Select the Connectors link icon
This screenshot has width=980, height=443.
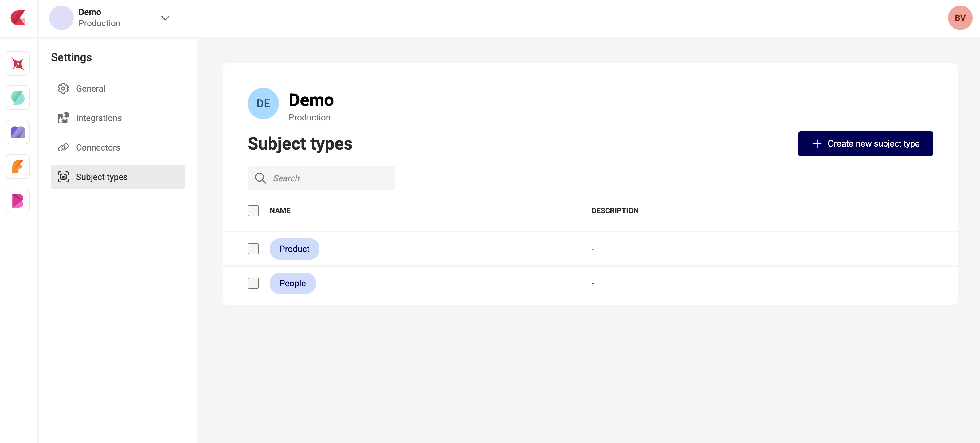[63, 147]
